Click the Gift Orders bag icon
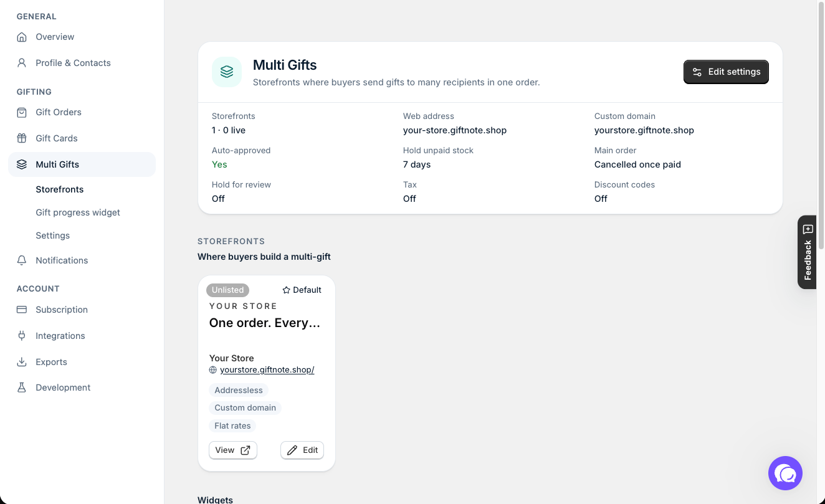 (22, 112)
